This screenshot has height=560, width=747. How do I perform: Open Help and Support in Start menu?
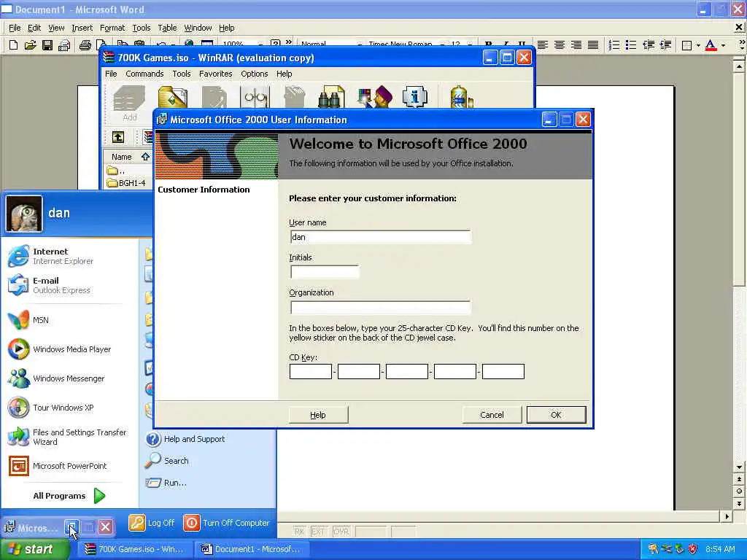pyautogui.click(x=185, y=439)
